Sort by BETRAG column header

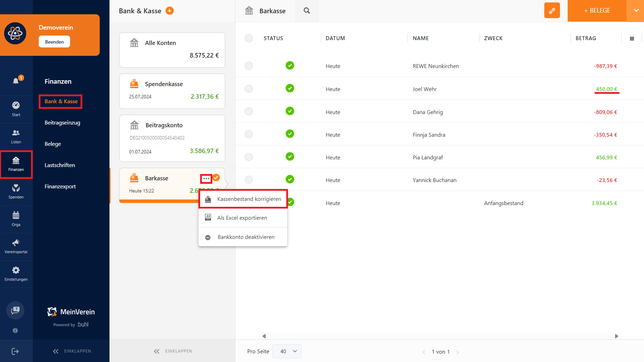tap(586, 38)
